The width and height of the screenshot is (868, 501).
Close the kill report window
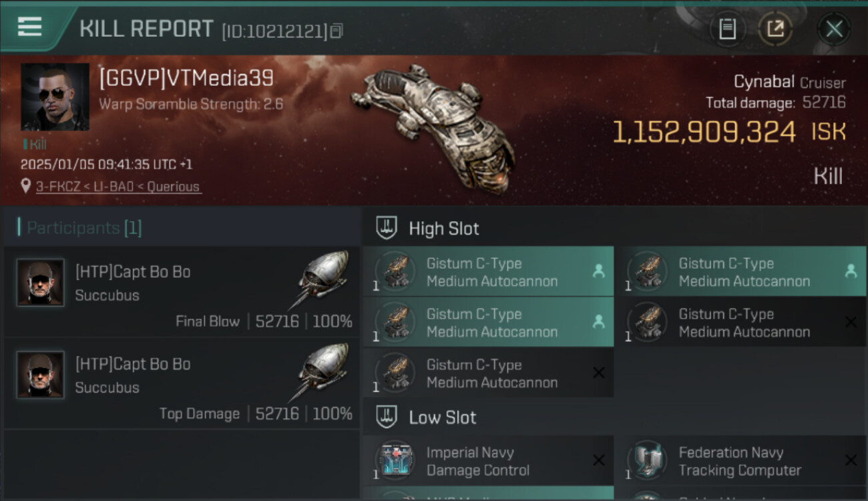click(x=834, y=29)
